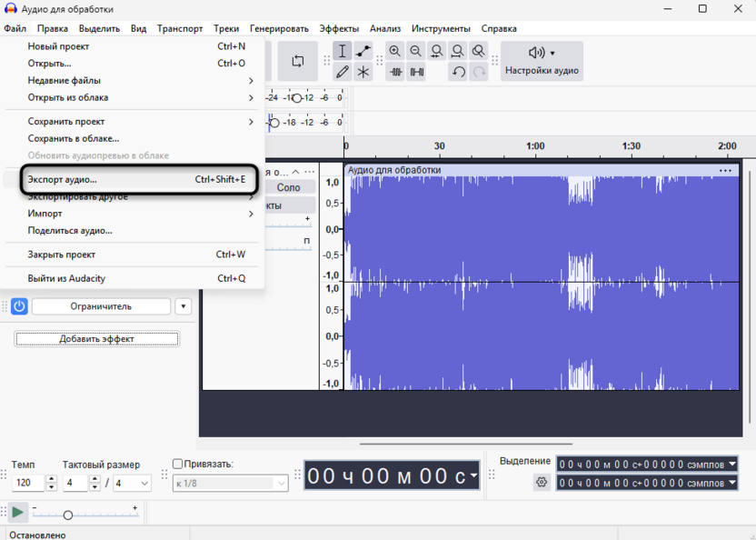Click the Zoom Toggle icon
The image size is (756, 540).
(478, 51)
